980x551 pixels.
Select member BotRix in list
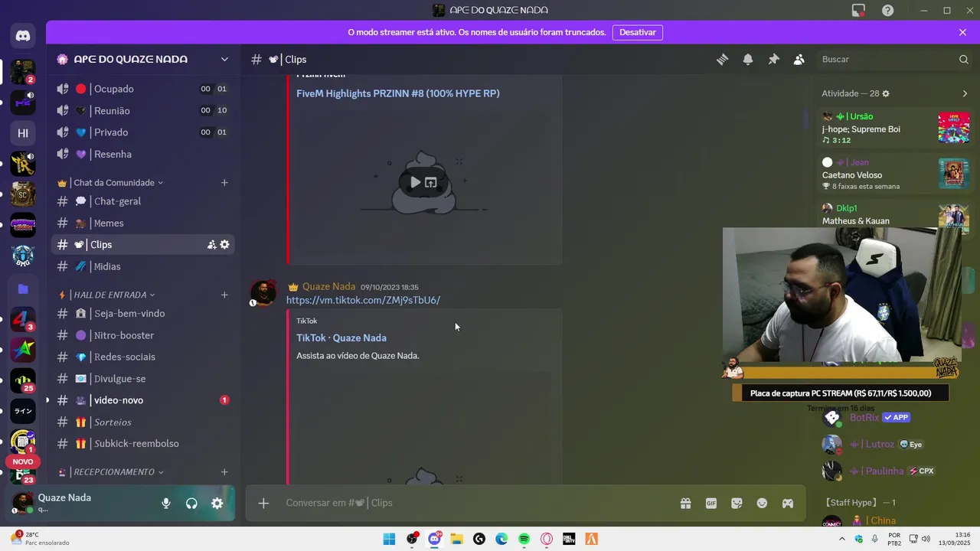[865, 418]
